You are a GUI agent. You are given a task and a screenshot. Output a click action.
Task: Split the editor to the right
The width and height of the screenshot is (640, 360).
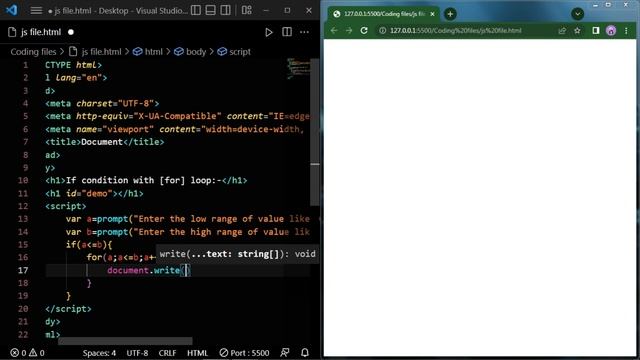click(x=287, y=32)
